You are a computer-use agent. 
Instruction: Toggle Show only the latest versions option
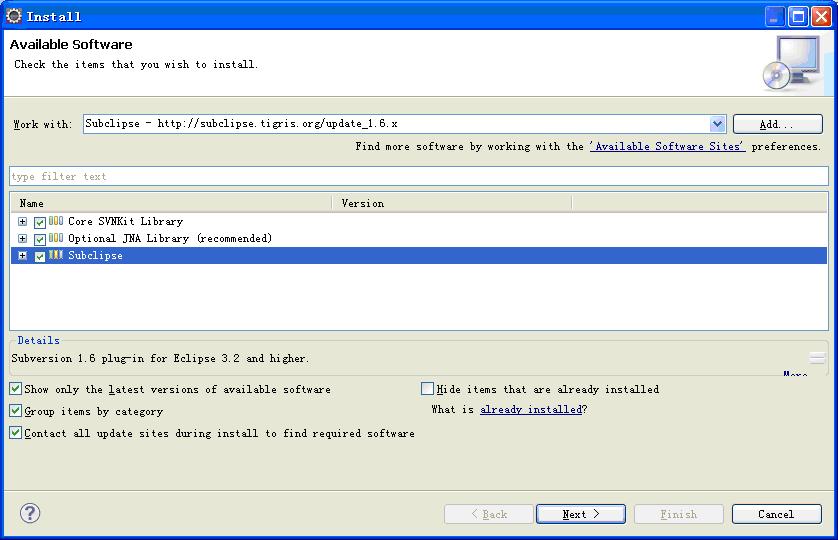[15, 389]
